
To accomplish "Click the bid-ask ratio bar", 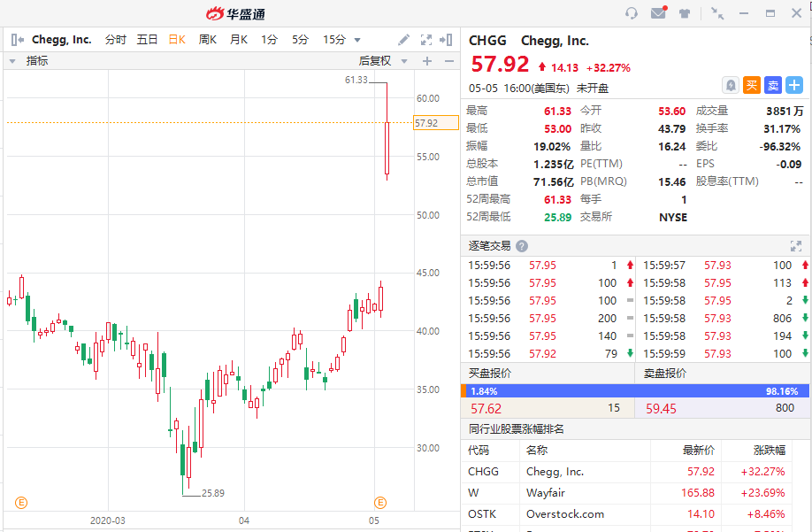I will coord(635,391).
